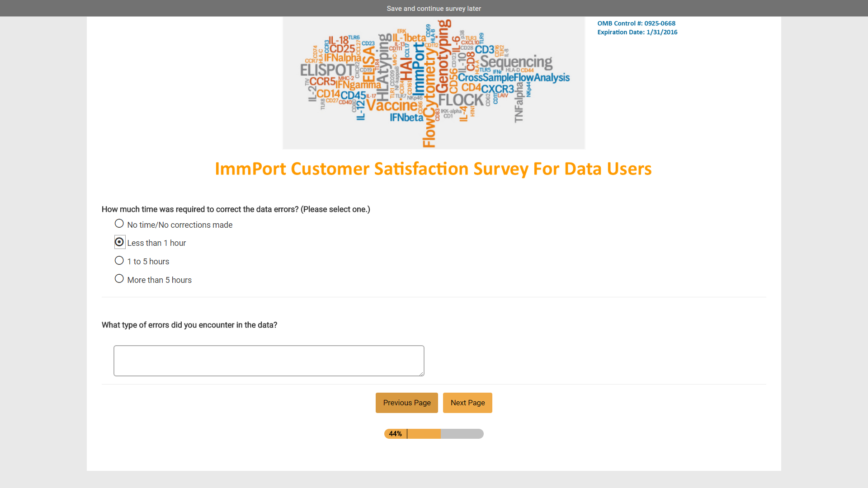Click the gray unfilled progress bar section
Viewport: 868px width, 488px height.
[x=462, y=434]
